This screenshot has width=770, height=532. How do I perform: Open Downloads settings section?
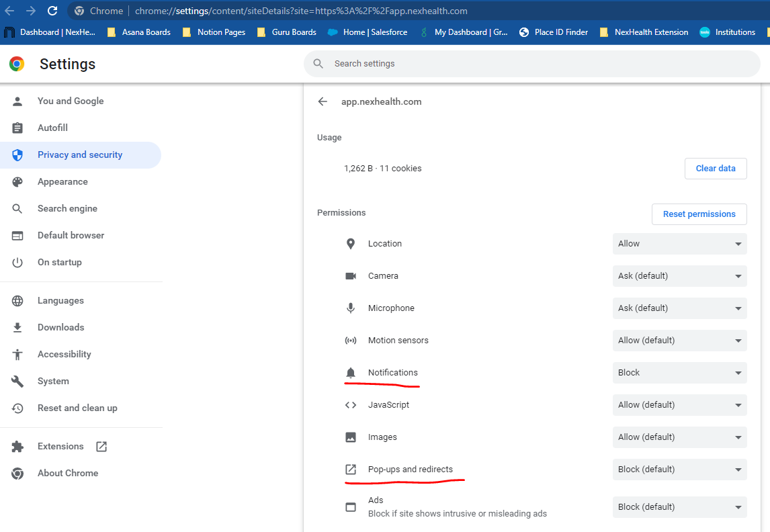click(x=81, y=327)
